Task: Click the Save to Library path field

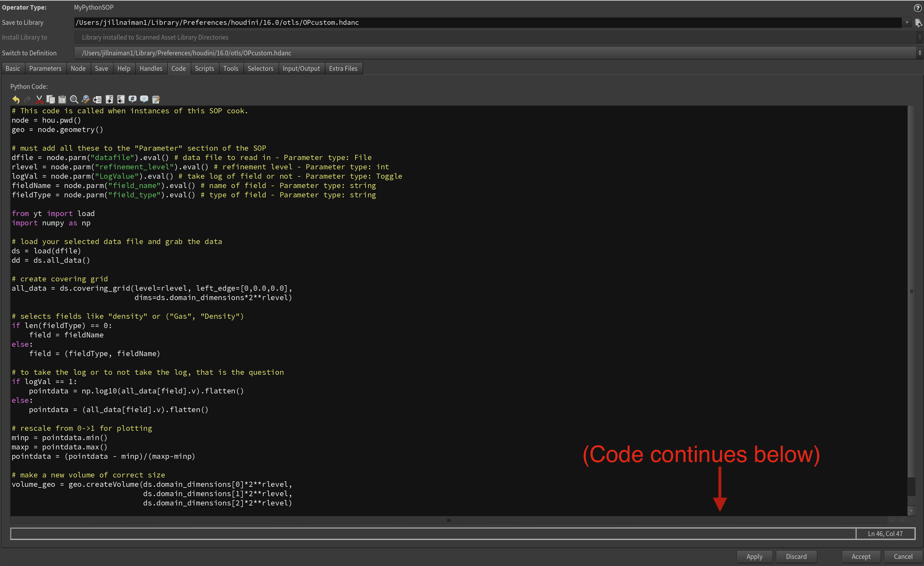Action: click(487, 23)
